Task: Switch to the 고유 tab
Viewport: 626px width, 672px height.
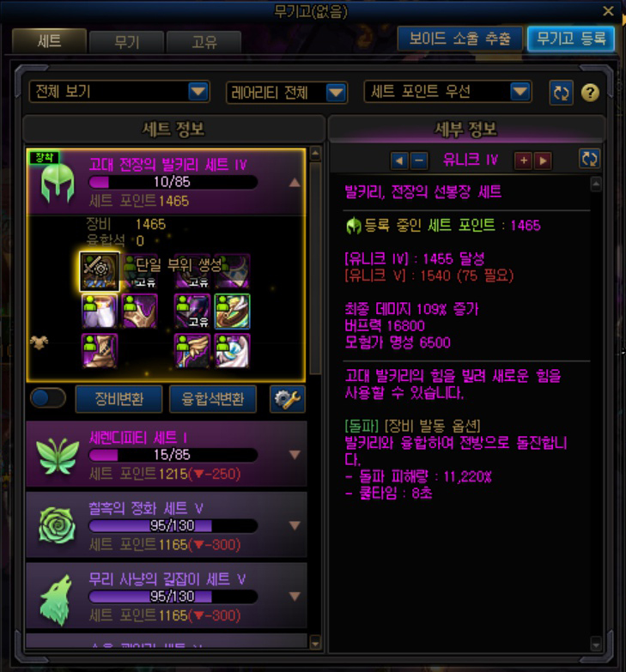Action: pyautogui.click(x=204, y=42)
